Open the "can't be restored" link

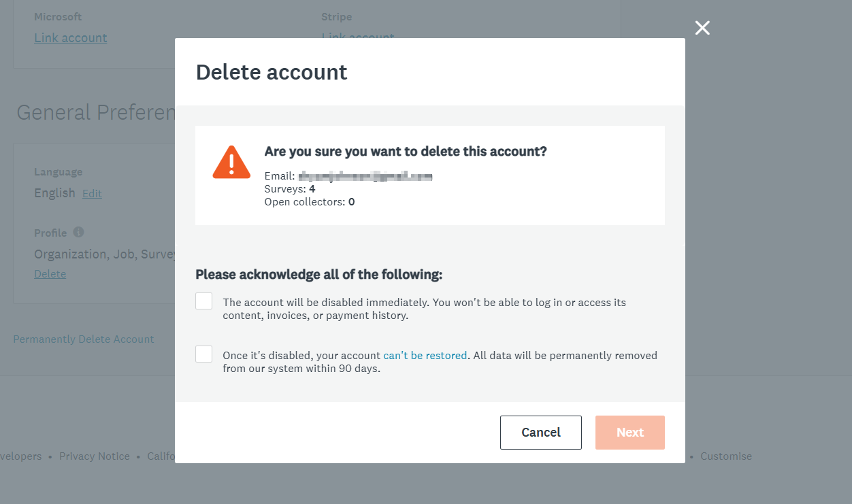click(425, 356)
